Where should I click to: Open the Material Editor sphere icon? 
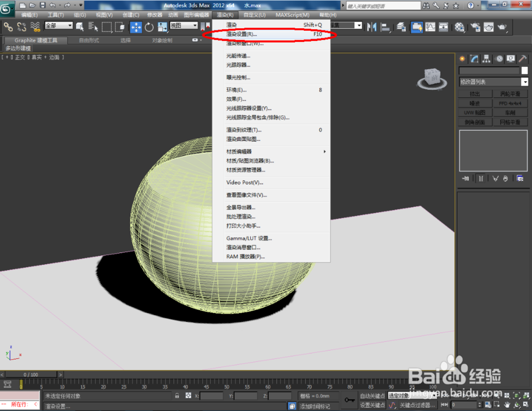460,27
